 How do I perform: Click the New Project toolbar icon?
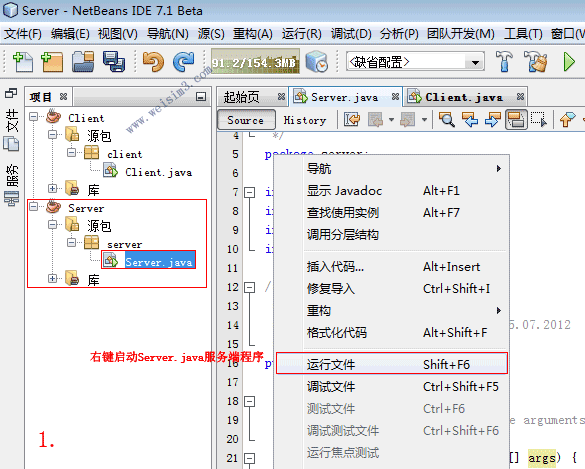[52, 62]
